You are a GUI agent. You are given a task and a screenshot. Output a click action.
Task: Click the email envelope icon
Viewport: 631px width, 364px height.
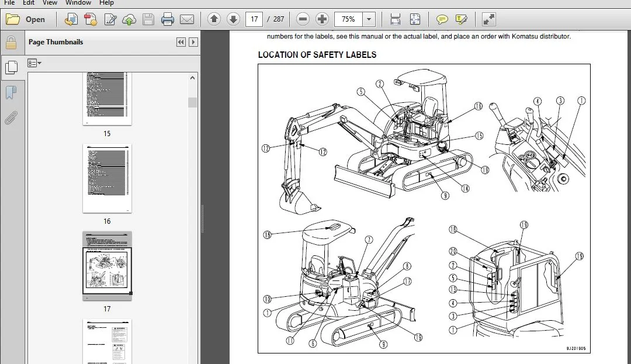pos(187,19)
